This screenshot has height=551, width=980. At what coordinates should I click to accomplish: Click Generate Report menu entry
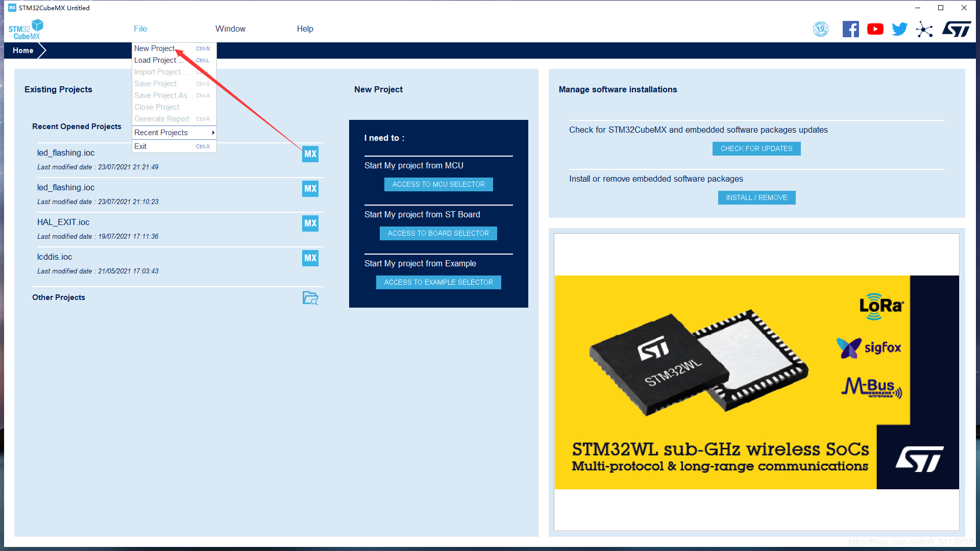click(x=174, y=119)
